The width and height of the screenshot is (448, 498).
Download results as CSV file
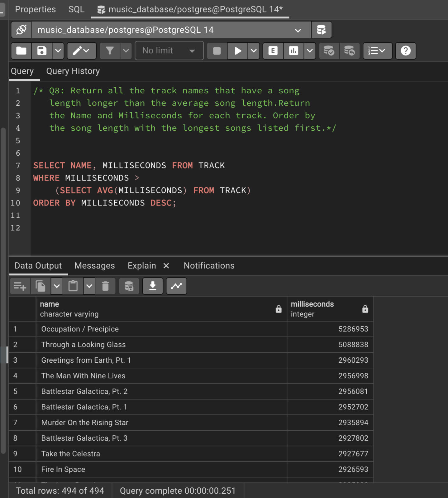click(x=153, y=286)
